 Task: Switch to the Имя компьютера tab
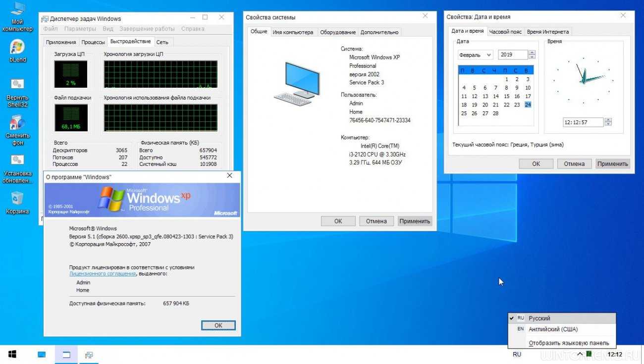point(293,32)
